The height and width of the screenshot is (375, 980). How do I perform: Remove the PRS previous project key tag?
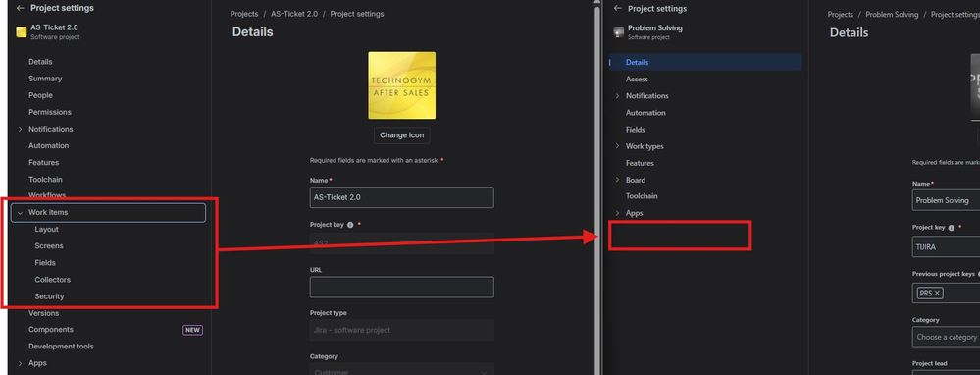click(x=937, y=293)
